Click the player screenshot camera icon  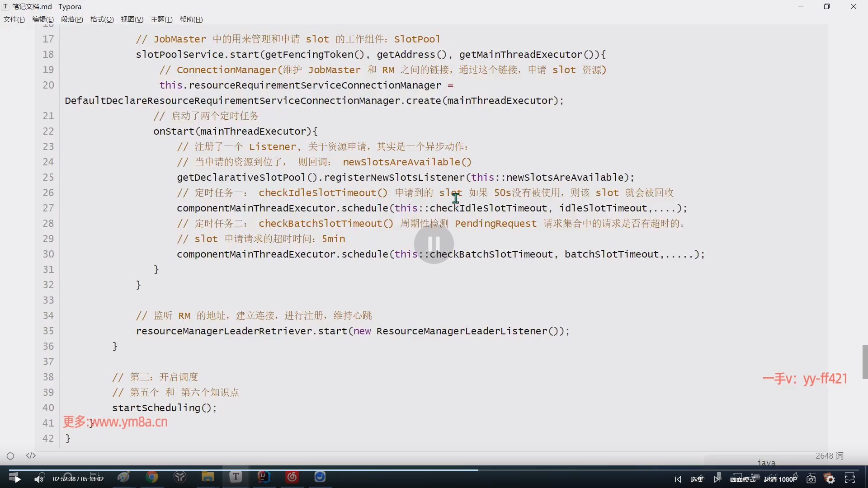pyautogui.click(x=811, y=479)
